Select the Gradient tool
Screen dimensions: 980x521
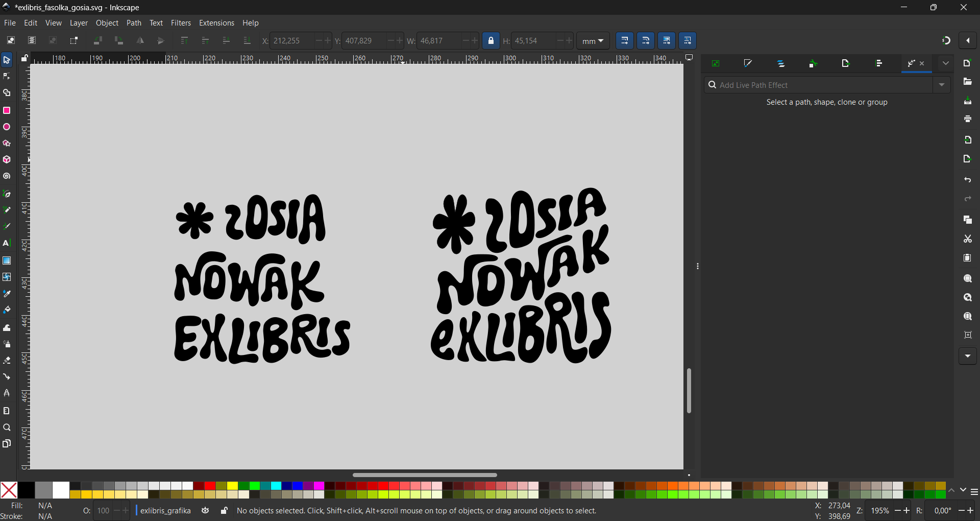tap(7, 260)
